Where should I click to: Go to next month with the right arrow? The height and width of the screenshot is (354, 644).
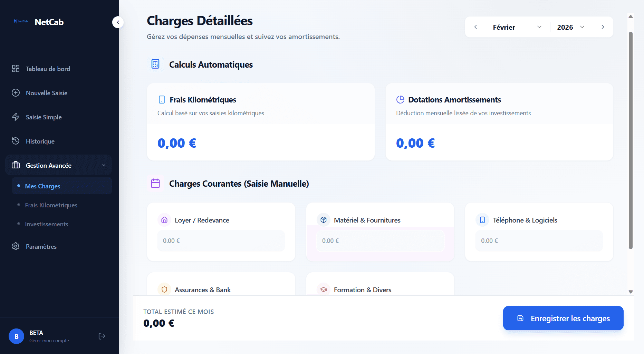[x=603, y=27]
